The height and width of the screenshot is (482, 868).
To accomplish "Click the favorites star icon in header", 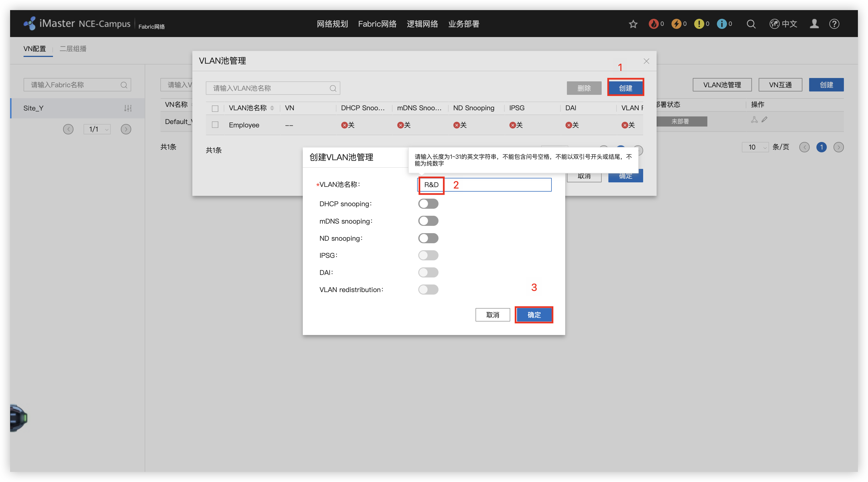I will point(633,24).
